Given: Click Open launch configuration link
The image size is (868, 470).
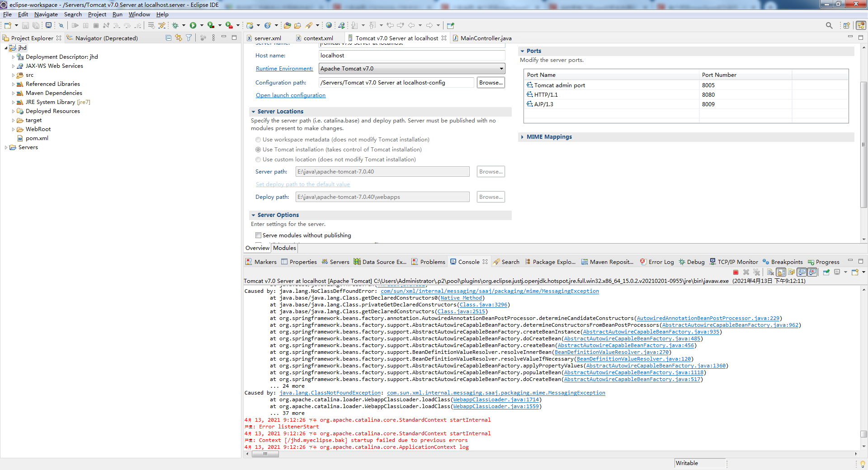Looking at the screenshot, I should coord(291,95).
